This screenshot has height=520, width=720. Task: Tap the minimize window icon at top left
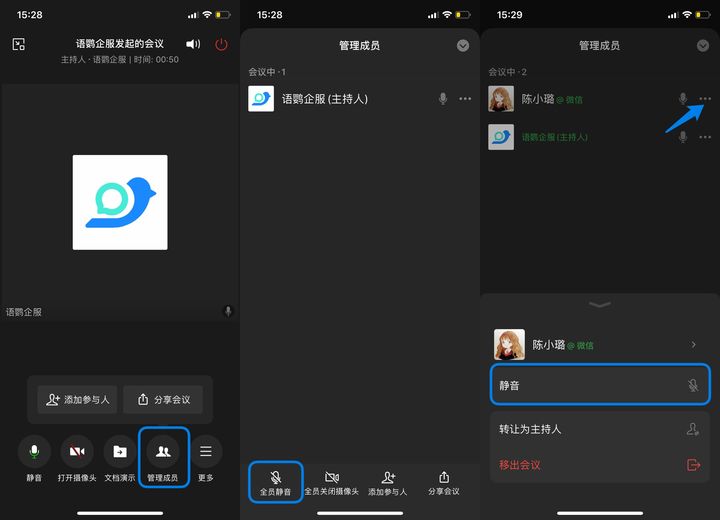pyautogui.click(x=18, y=44)
